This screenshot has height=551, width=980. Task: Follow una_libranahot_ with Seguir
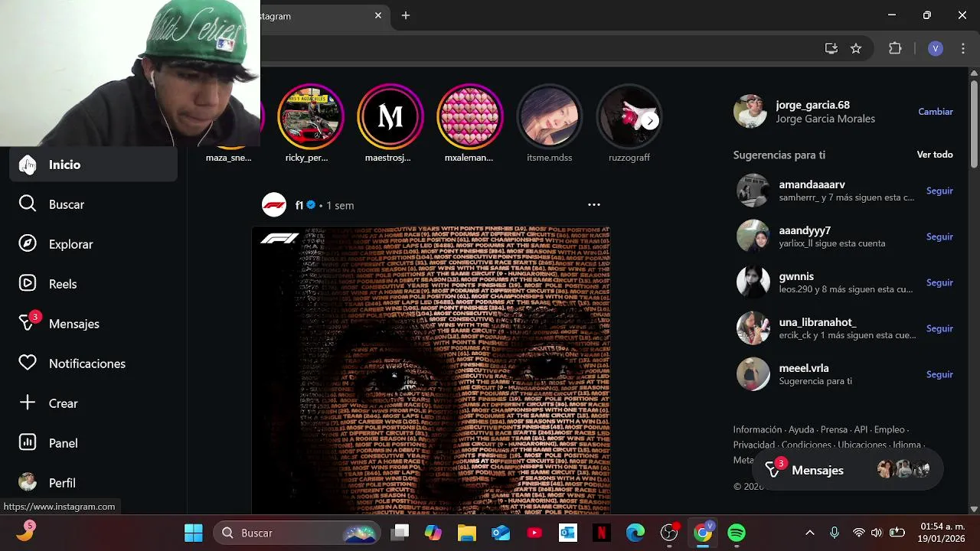tap(939, 328)
